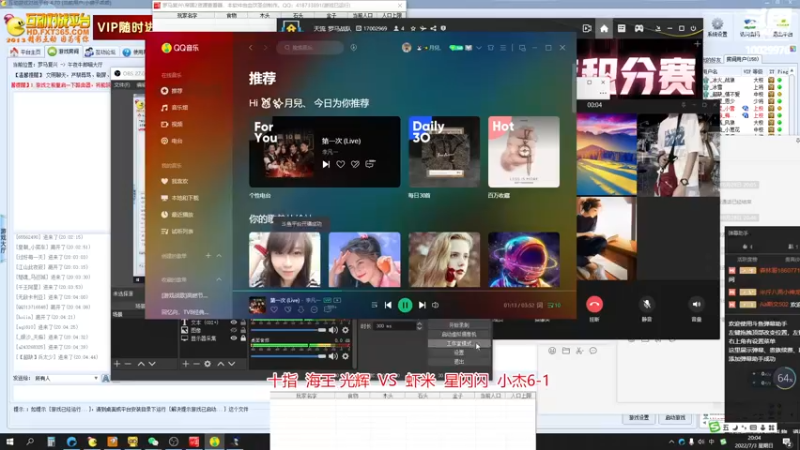Open 本地和下载 in QQ Music sidebar
Screen dimensions: 800x450
pos(180,198)
